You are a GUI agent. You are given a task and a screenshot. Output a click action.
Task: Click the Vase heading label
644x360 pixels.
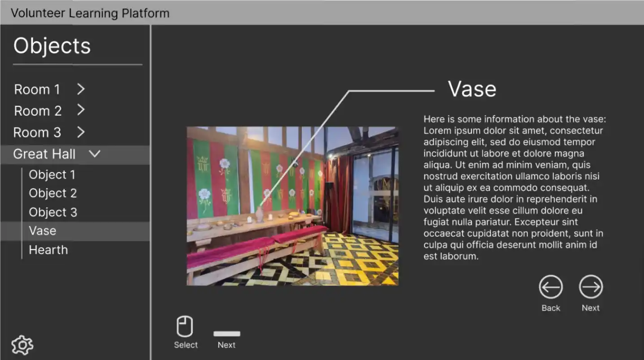click(472, 89)
